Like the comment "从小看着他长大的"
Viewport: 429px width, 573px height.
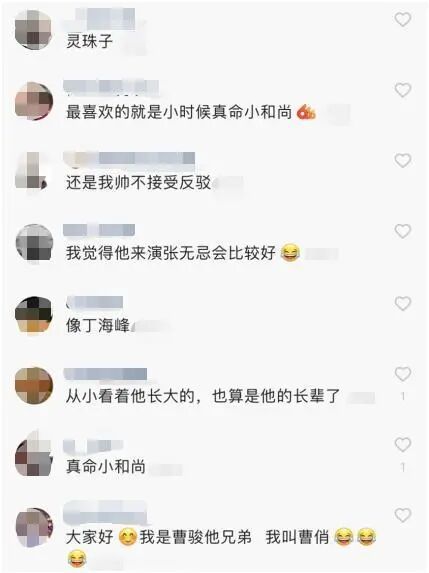pyautogui.click(x=403, y=374)
